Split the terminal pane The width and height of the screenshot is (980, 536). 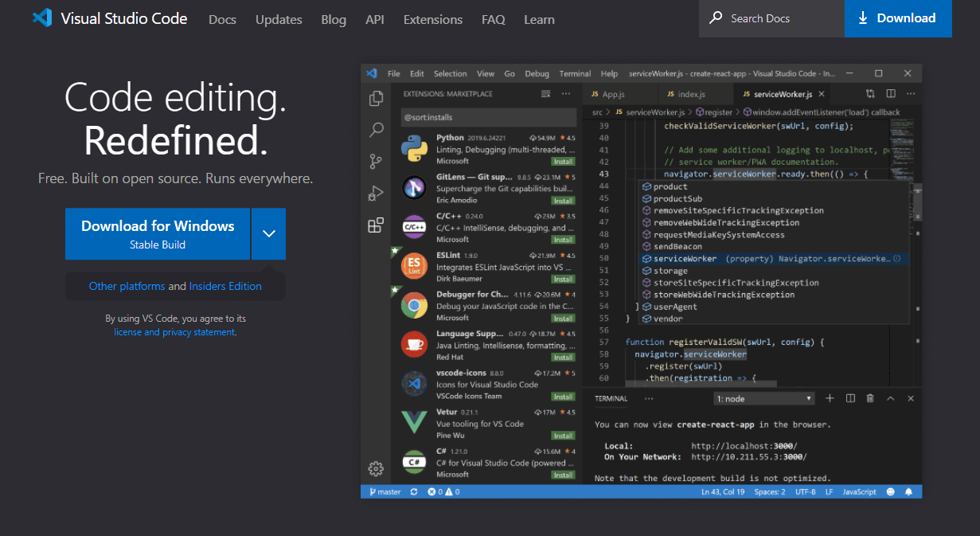point(850,398)
